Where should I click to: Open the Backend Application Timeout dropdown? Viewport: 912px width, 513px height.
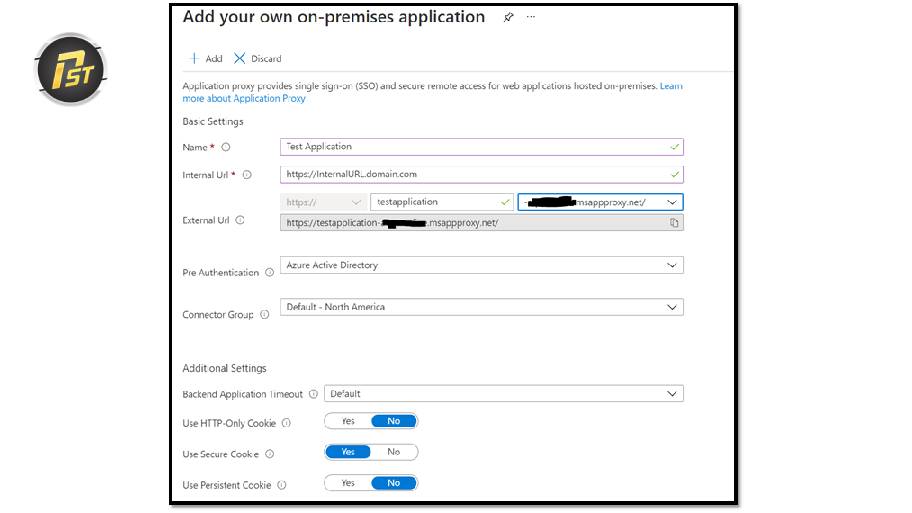point(504,394)
